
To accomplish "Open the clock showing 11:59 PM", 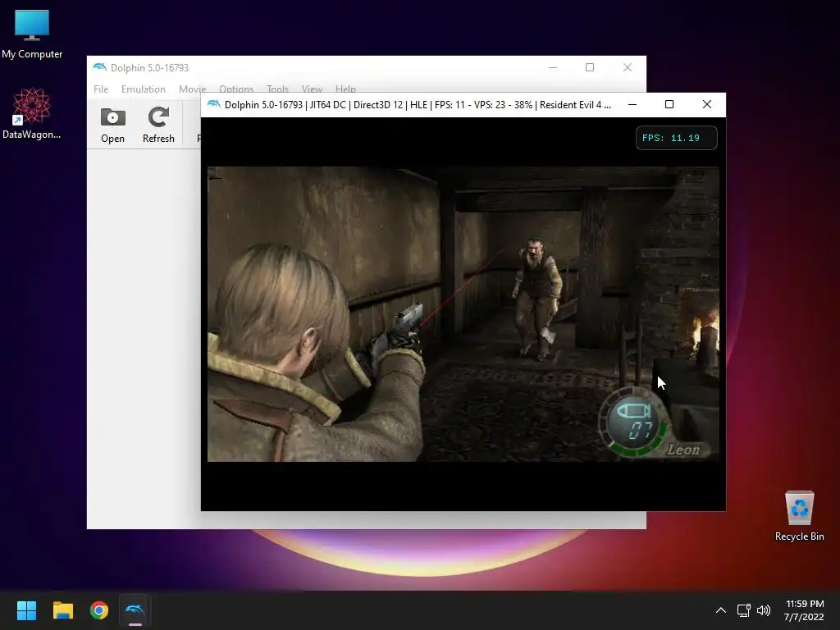I will pyautogui.click(x=804, y=610).
